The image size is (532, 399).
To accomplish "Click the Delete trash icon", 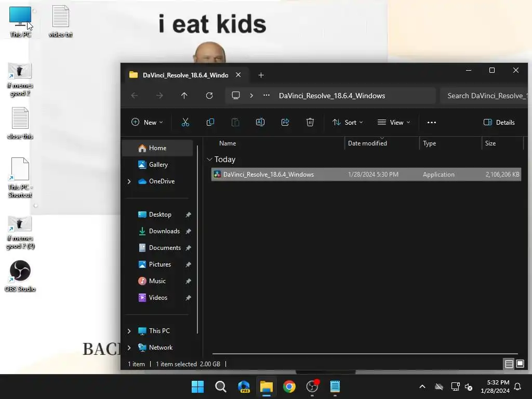I will (310, 122).
